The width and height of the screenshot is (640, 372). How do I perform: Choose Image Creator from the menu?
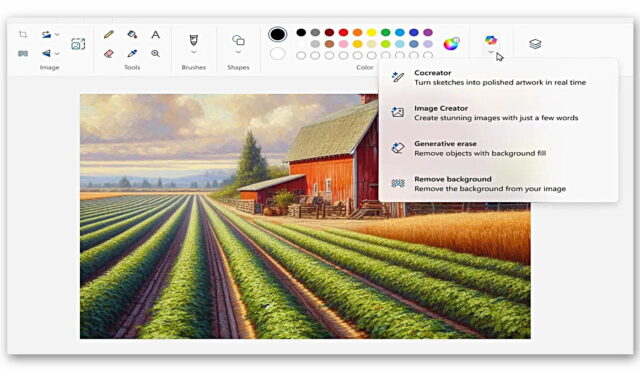tap(498, 113)
